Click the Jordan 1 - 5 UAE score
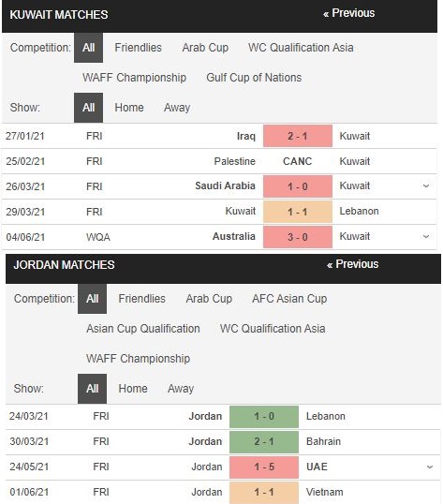The width and height of the screenshot is (443, 504). tap(264, 467)
